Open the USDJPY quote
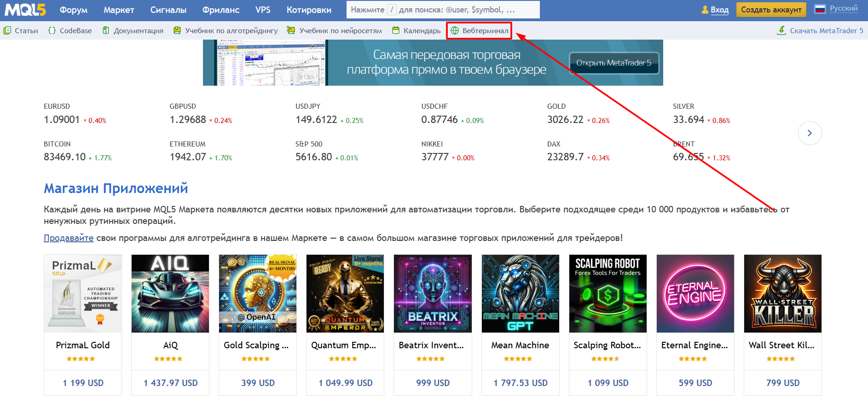 click(x=330, y=114)
